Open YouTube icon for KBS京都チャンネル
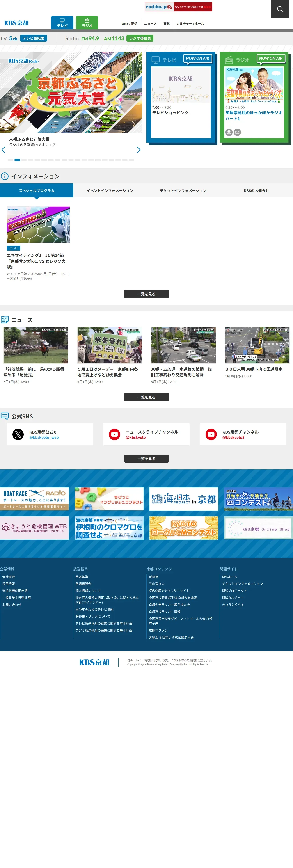The height and width of the screenshot is (868, 293). click(211, 435)
